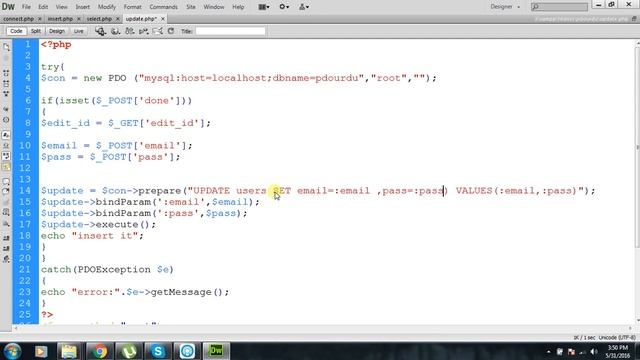Image resolution: width=640 pixels, height=360 pixels.
Task: Open the Layout dropdown in the menu bar
Action: tap(264, 7)
